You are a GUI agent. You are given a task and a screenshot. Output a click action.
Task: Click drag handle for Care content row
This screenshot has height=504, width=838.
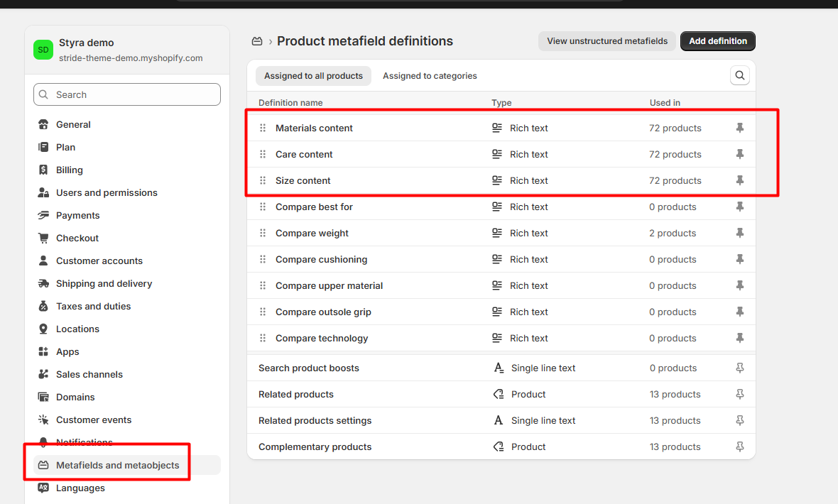click(263, 154)
